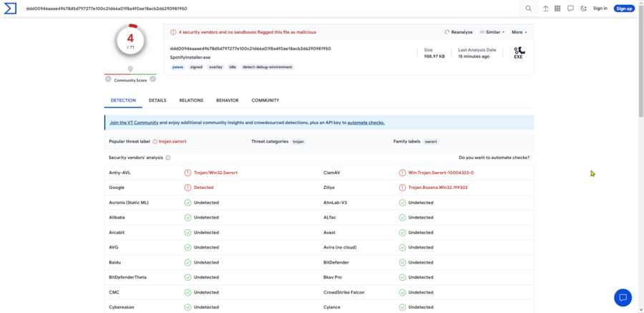Vote positive on community score check icon

tap(153, 79)
